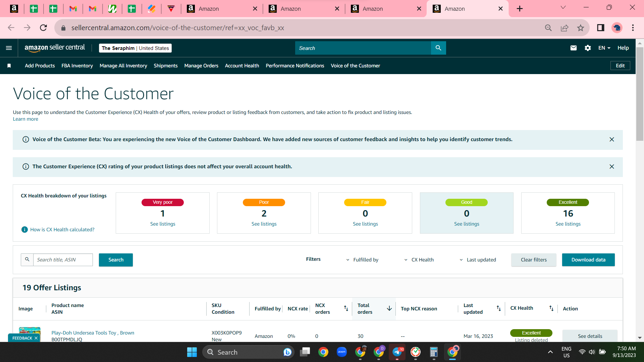Sort by Last updated column
Screen dimensions: 644x362
click(x=499, y=308)
